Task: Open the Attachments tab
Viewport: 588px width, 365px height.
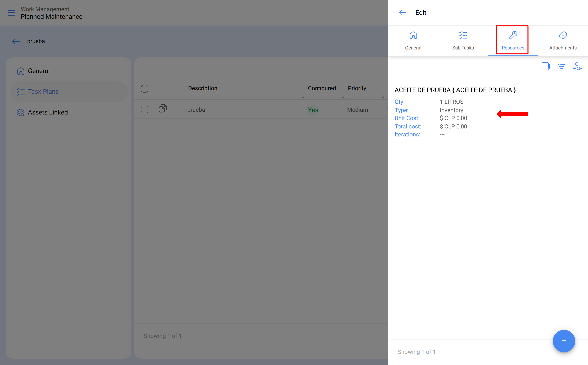Action: (563, 40)
